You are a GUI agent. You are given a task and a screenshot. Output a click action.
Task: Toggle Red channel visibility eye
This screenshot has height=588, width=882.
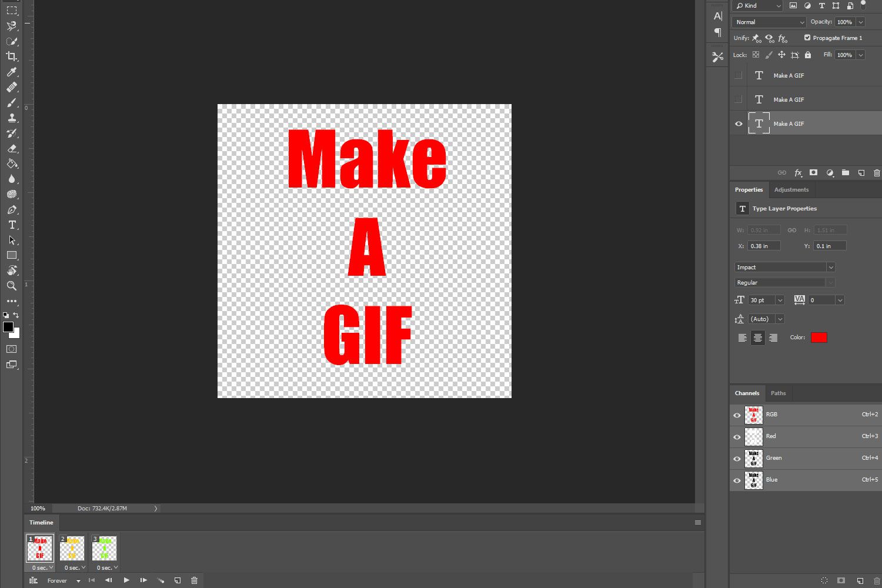coord(737,437)
